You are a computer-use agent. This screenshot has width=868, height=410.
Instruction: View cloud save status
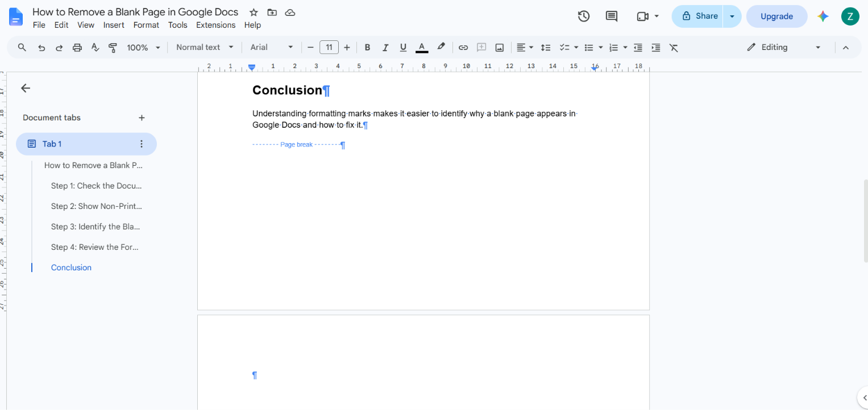point(290,12)
